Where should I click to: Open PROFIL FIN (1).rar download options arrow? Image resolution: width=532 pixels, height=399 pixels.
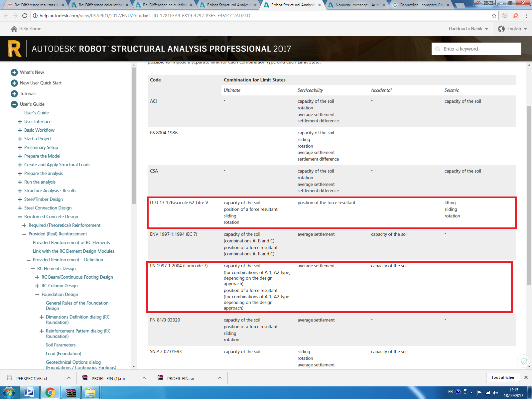point(144,378)
